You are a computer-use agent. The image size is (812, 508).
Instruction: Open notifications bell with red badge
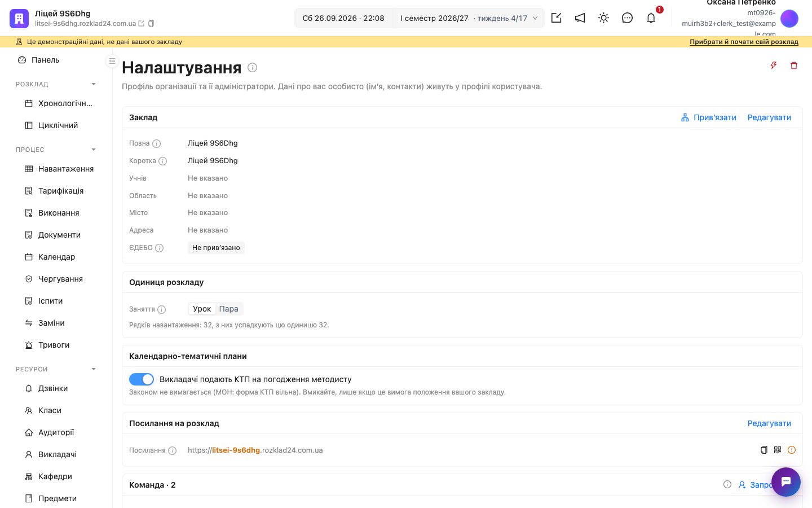(x=651, y=18)
